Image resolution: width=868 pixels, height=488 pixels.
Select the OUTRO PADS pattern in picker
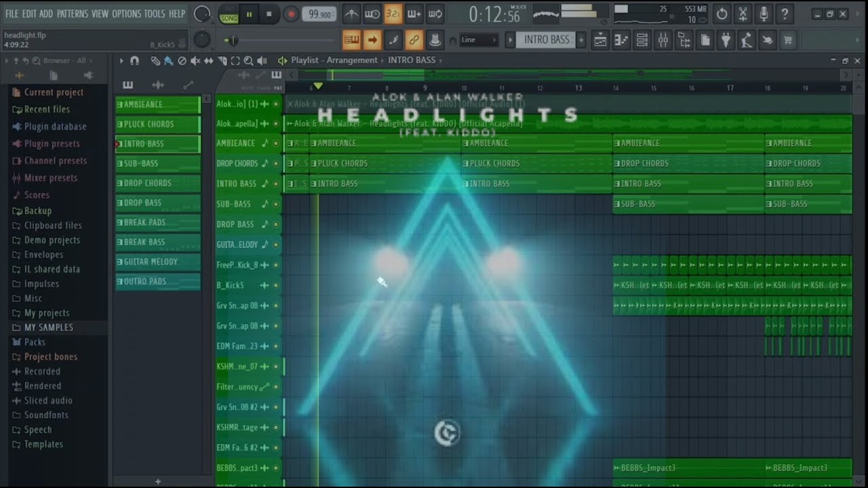[158, 281]
